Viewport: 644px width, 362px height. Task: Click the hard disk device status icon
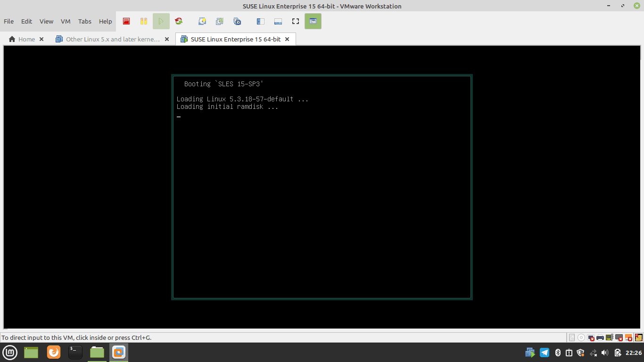tap(571, 337)
